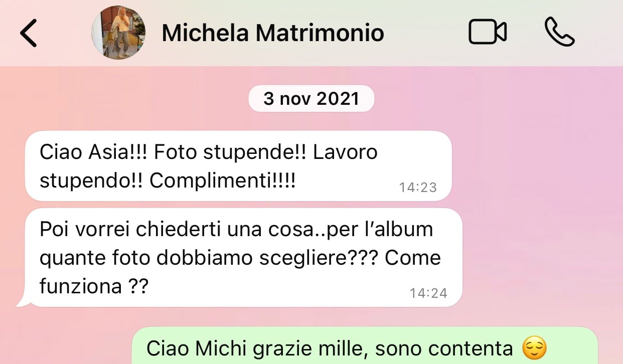Screen dimensions: 623x364
Task: Click the relieved face emoji in the reply
Action: click(534, 348)
